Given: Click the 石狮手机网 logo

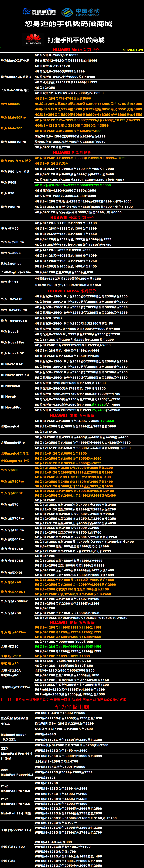Looking at the screenshot, I should (39, 12).
